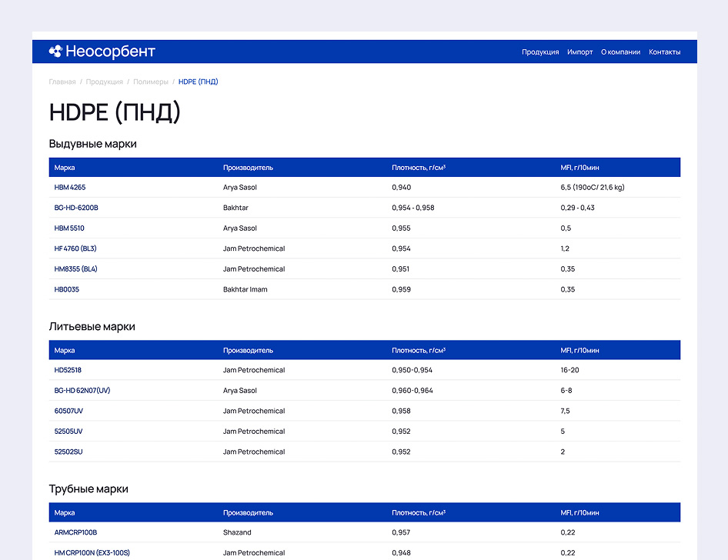Click the Продукция breadcrumb link
The height and width of the screenshot is (560, 728).
104,82
